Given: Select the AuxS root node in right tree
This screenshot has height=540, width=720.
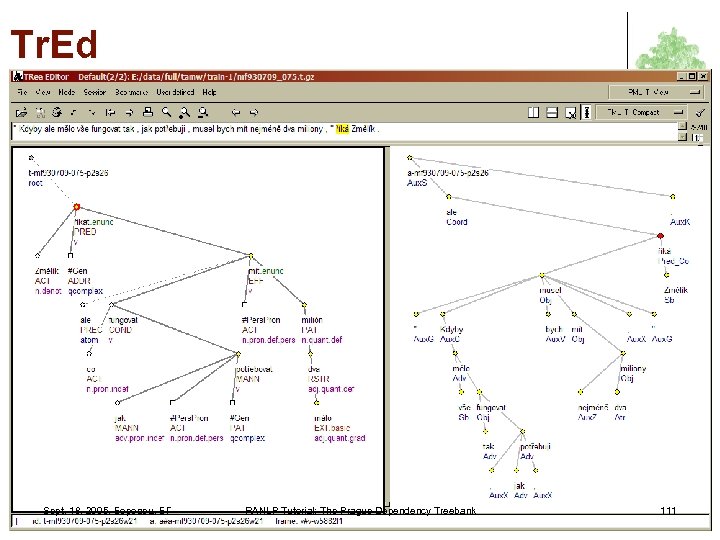Looking at the screenshot, I should pyautogui.click(x=410, y=158).
